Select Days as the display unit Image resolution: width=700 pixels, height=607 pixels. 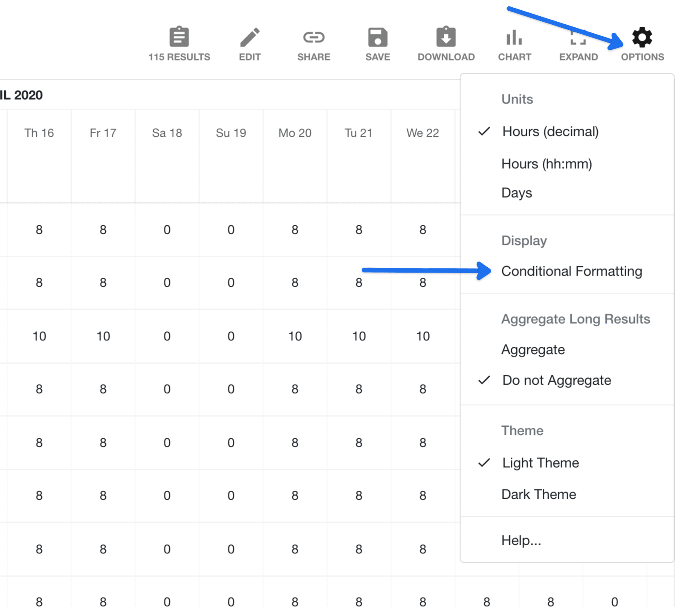click(516, 193)
